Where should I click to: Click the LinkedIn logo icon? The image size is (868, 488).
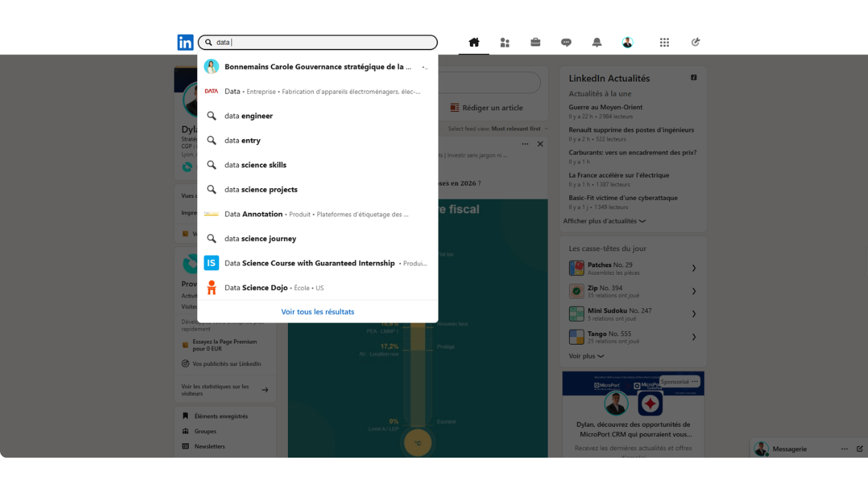185,42
